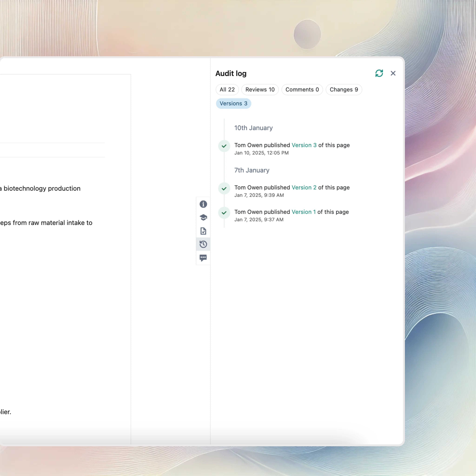Open the training graduation cap icon
The width and height of the screenshot is (476, 476).
tap(203, 217)
